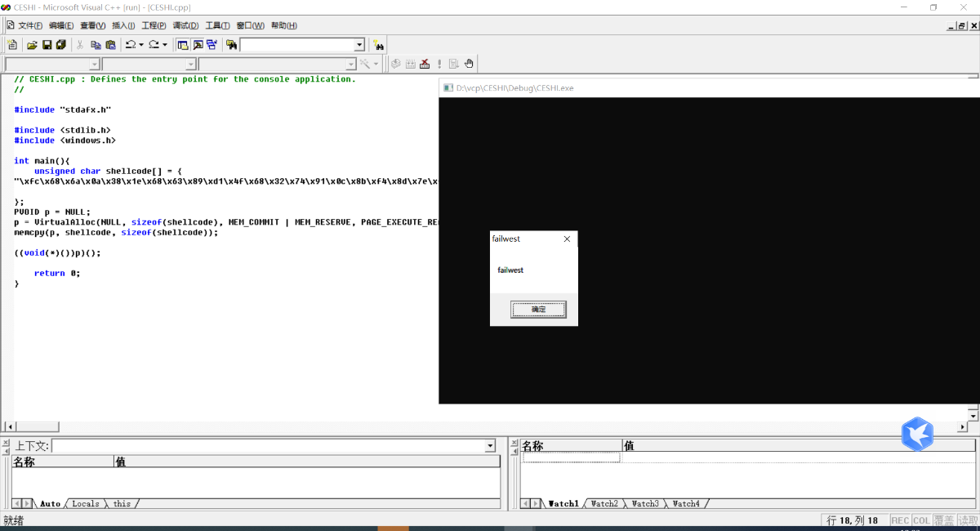Open the 查看 (View) menu
The image size is (980, 531).
[92, 25]
